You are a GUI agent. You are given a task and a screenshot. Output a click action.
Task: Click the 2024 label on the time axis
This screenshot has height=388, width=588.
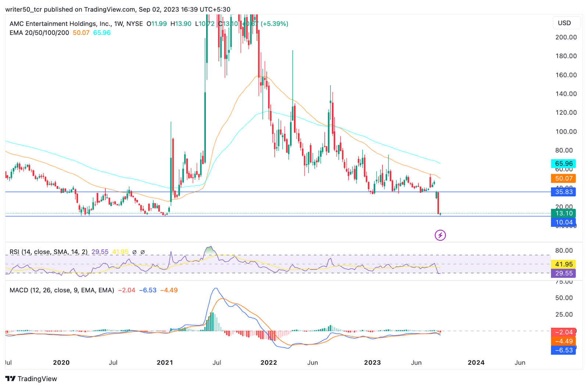pyautogui.click(x=476, y=362)
